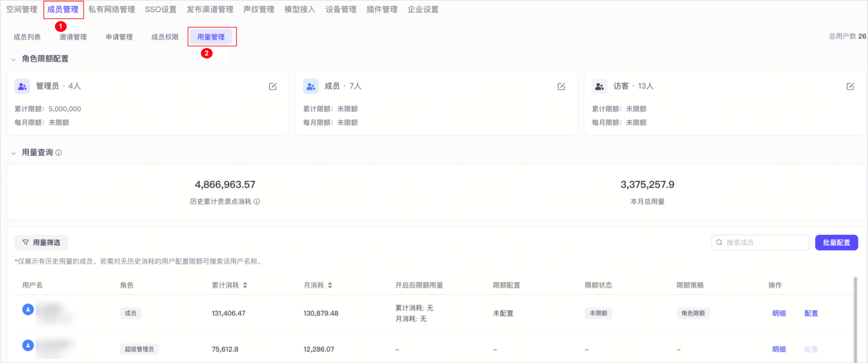868x363 pixels.
Task: Switch to 设备管理 tab
Action: [x=341, y=10]
